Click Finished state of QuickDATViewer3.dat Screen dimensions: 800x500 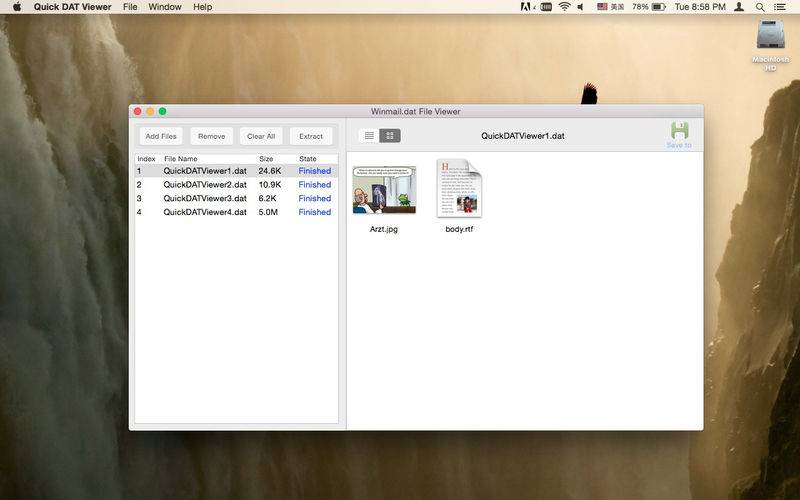pyautogui.click(x=315, y=198)
